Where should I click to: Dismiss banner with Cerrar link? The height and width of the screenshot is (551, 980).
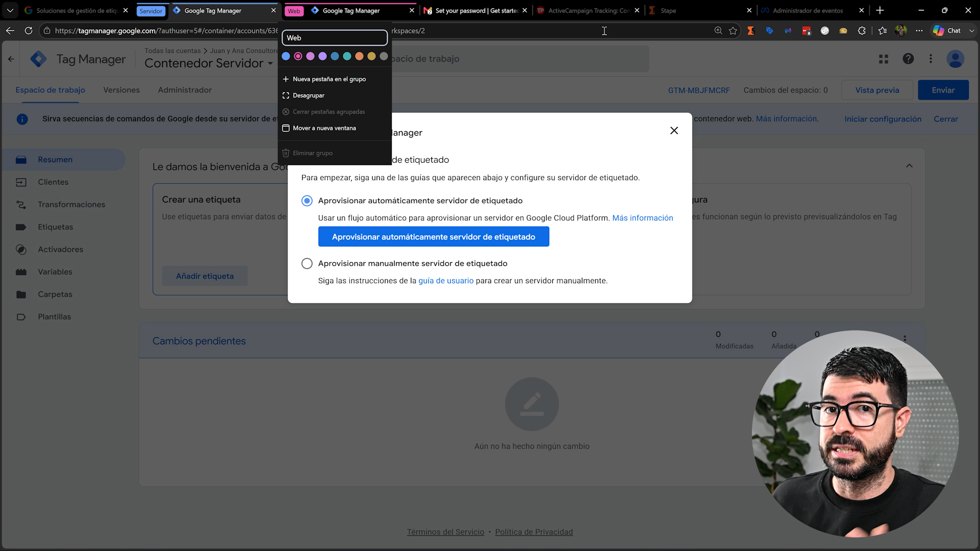pyautogui.click(x=945, y=119)
